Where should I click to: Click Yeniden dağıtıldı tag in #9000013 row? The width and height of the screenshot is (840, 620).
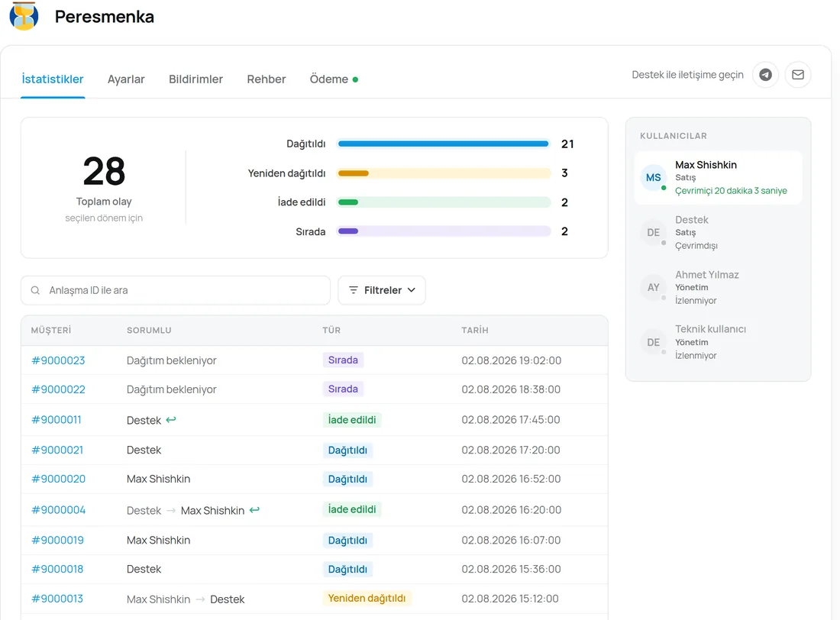(367, 598)
